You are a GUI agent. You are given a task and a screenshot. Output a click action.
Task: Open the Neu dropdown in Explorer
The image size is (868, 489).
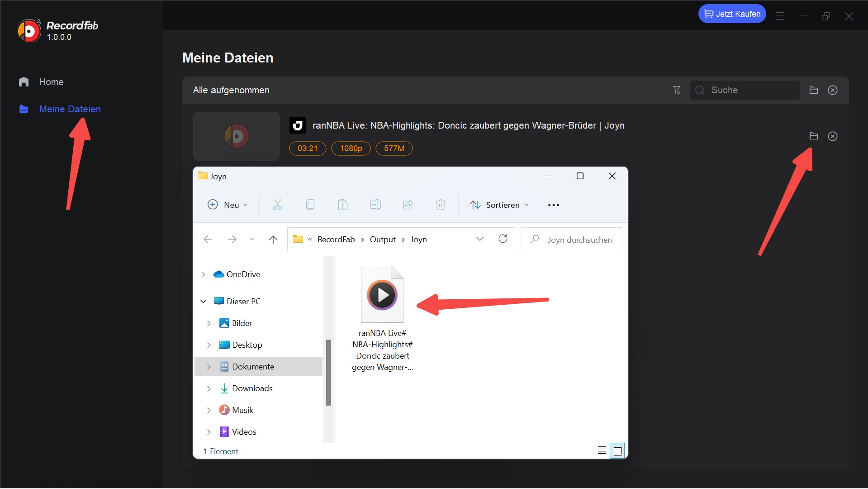pyautogui.click(x=228, y=205)
